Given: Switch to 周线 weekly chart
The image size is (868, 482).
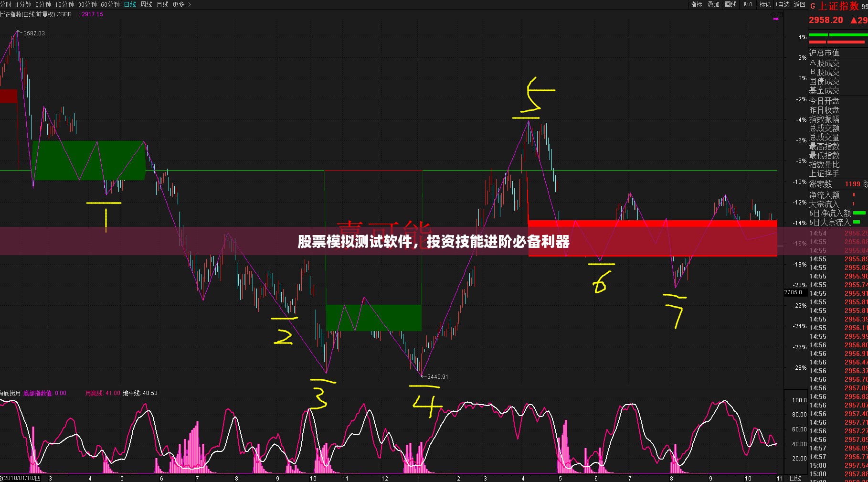Looking at the screenshot, I should coord(146,4).
